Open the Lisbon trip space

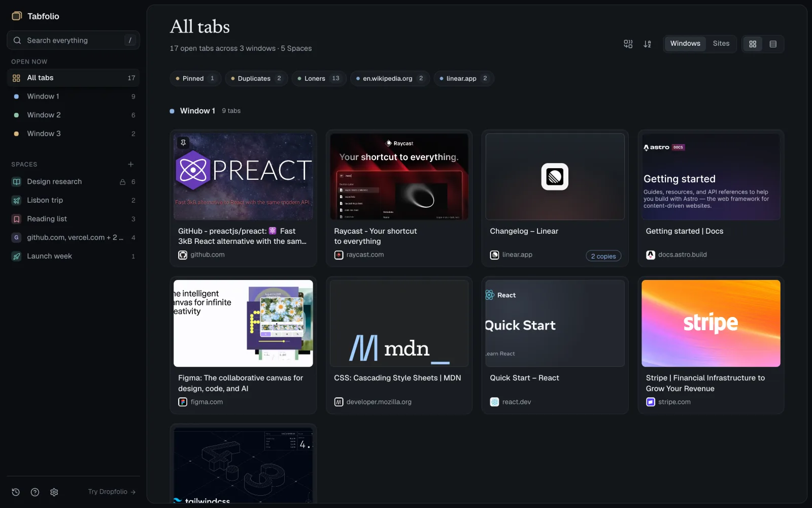(74, 200)
